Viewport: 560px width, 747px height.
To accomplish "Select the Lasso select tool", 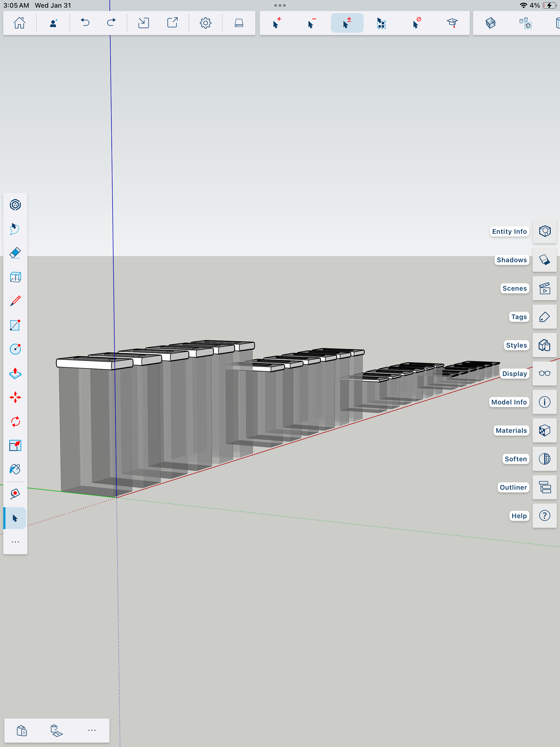I will click(x=15, y=229).
